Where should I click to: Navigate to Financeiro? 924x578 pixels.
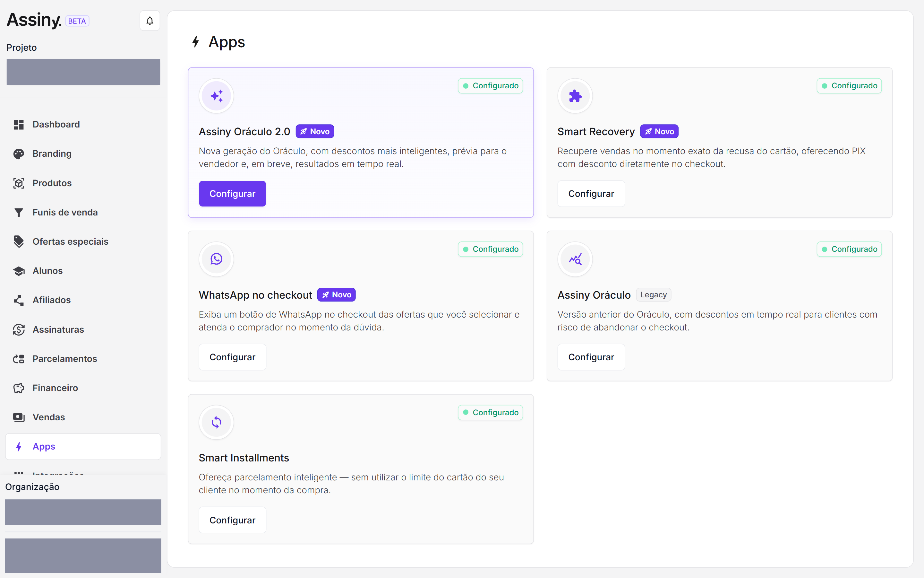[83, 388]
